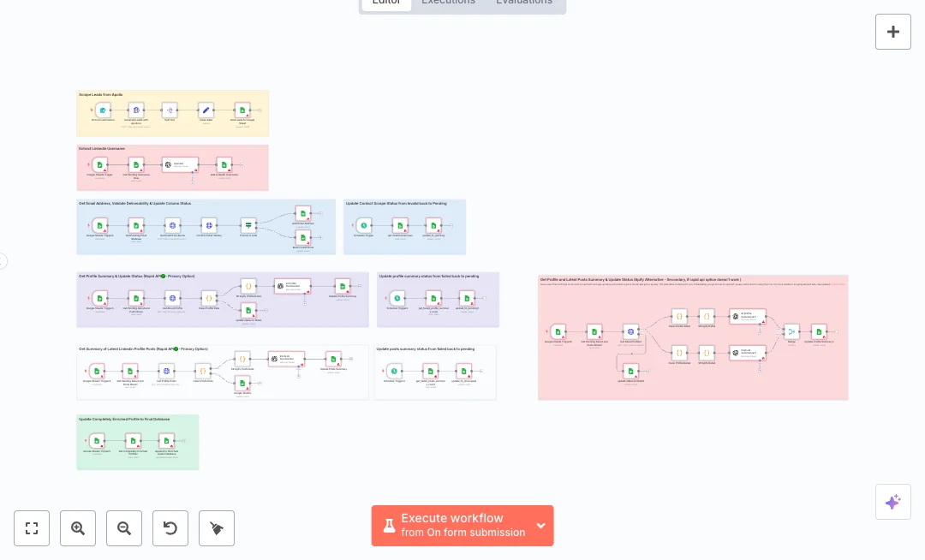Screen dimensions: 925x560
Task: Switch to the Evaluations tab
Action: click(524, 3)
